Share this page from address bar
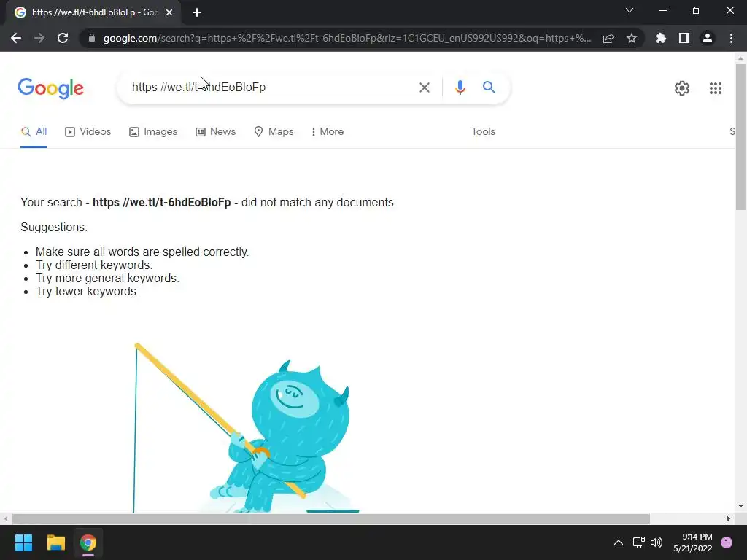The width and height of the screenshot is (747, 560). coord(608,38)
